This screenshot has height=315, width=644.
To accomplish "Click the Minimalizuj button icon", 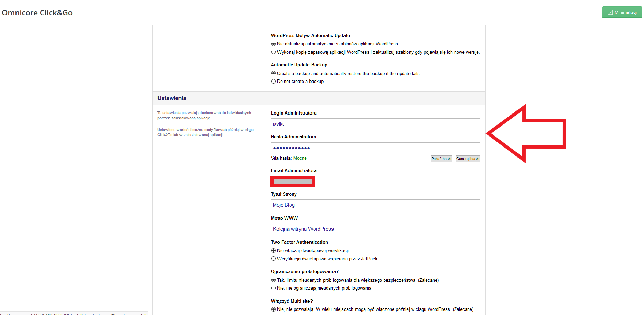I will tap(610, 12).
